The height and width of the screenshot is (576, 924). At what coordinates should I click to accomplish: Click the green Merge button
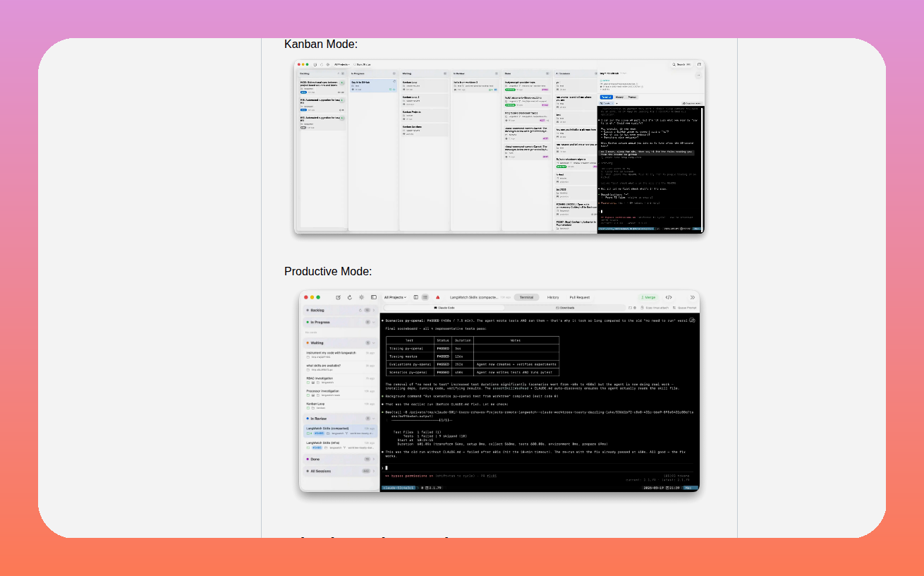coord(648,297)
